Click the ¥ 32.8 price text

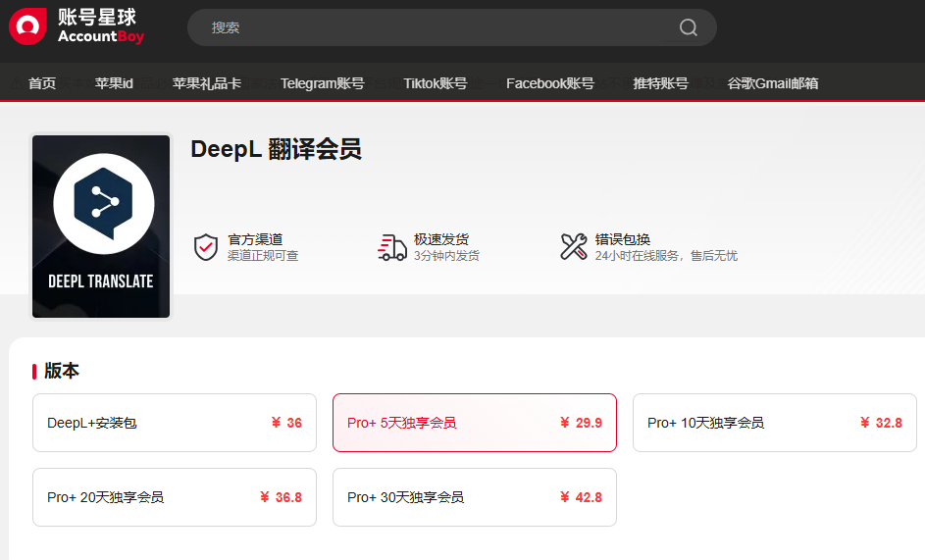(881, 423)
